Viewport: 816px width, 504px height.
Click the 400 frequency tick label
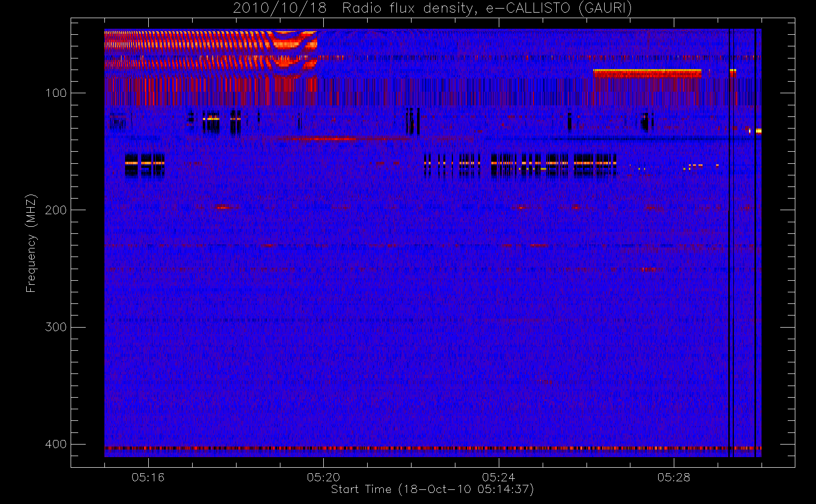pos(55,444)
